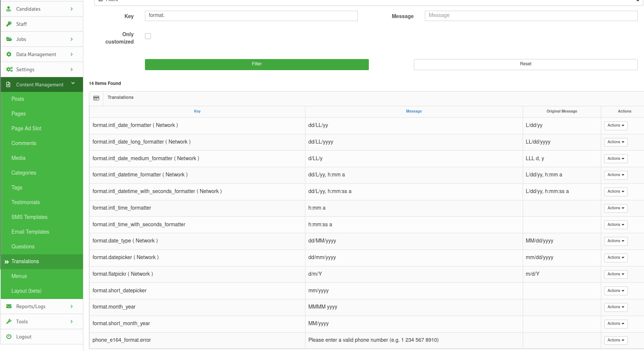Open Actions dropdown for format.flatpickr
The width and height of the screenshot is (644, 351).
pos(616,274)
